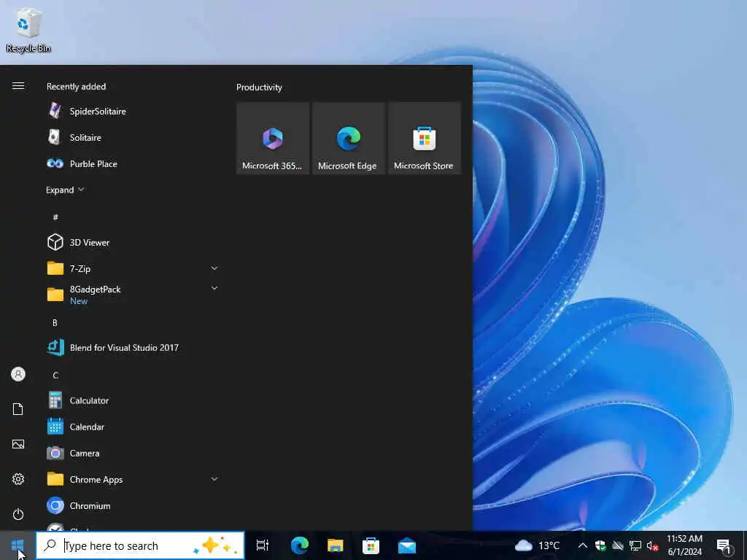The image size is (747, 560).
Task: Click the Windows Start button
Action: click(18, 545)
